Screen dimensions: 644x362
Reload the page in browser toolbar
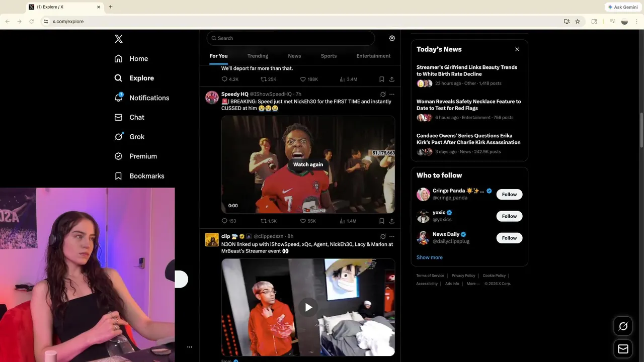click(x=32, y=21)
